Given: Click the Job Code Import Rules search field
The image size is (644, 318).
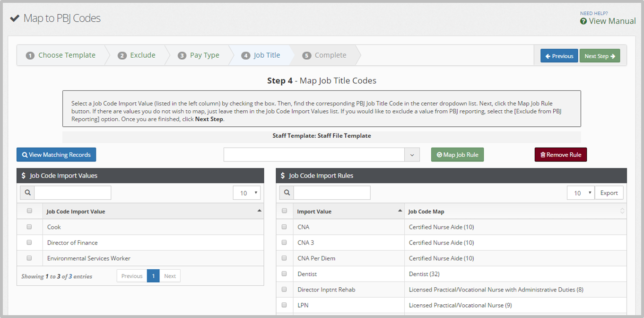Looking at the screenshot, I should click(x=332, y=193).
